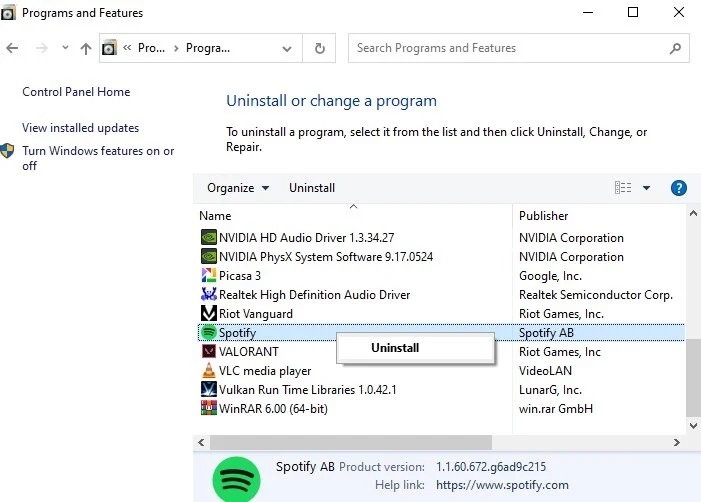Screen dimensions: 701x502
Task: Click Realtek High Definition Audio Driver icon
Action: [x=208, y=294]
